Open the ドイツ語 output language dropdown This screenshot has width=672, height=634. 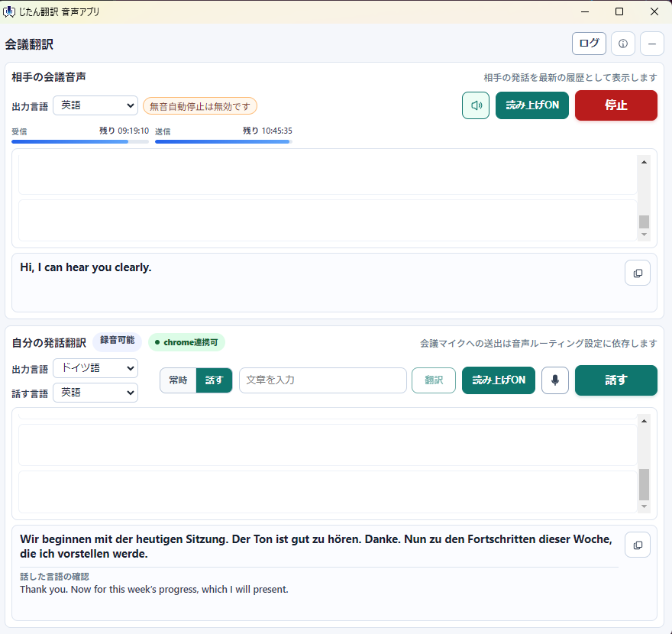[95, 368]
